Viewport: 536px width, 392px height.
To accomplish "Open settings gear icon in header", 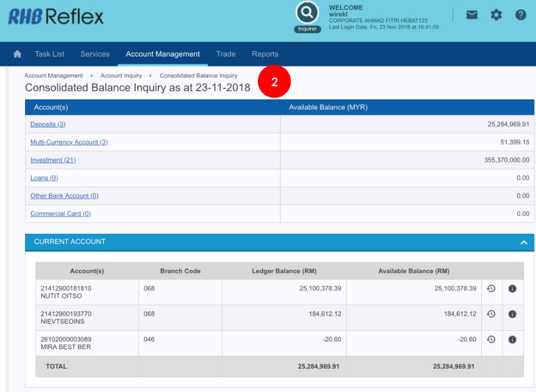I will click(496, 15).
